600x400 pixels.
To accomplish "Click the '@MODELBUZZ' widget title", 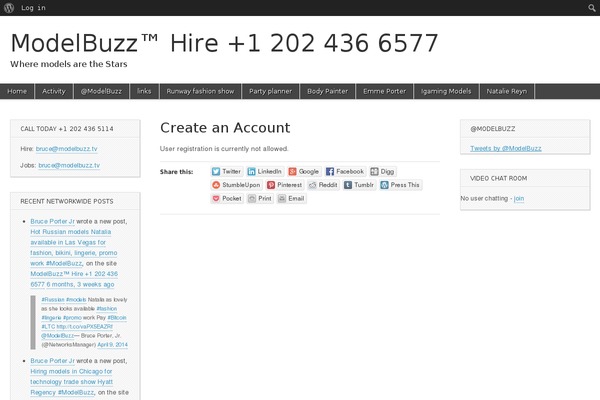I will click(492, 129).
